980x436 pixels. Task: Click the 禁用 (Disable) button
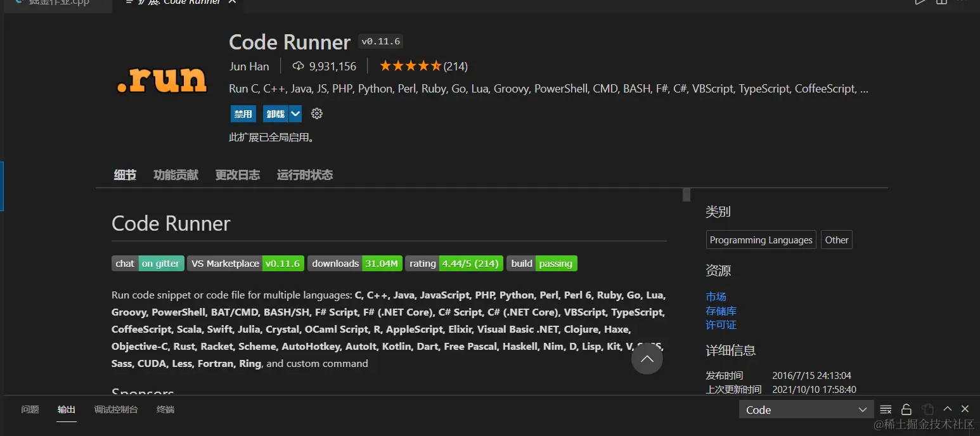tap(243, 114)
